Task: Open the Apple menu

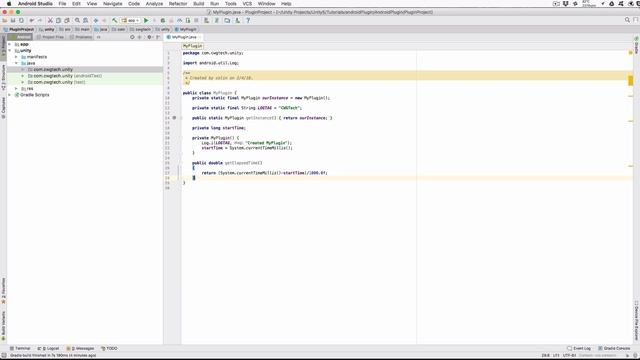Action: tap(9, 4)
